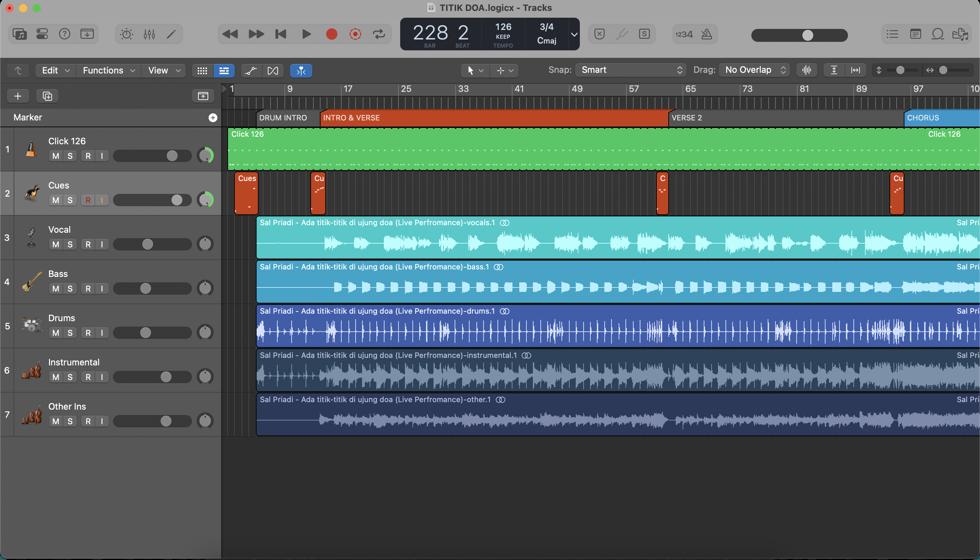Open the Library panel icon
980x560 pixels.
click(20, 34)
